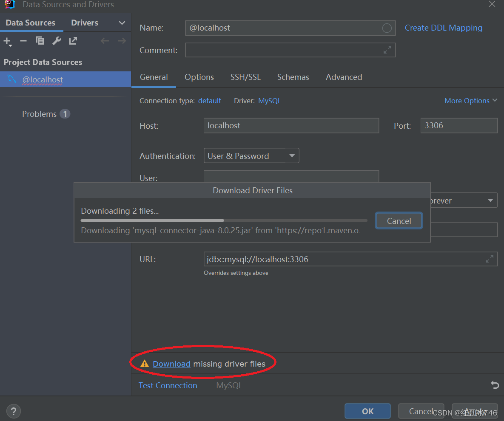Duplicate the selected data source
Image resolution: width=504 pixels, height=421 pixels.
pos(40,41)
